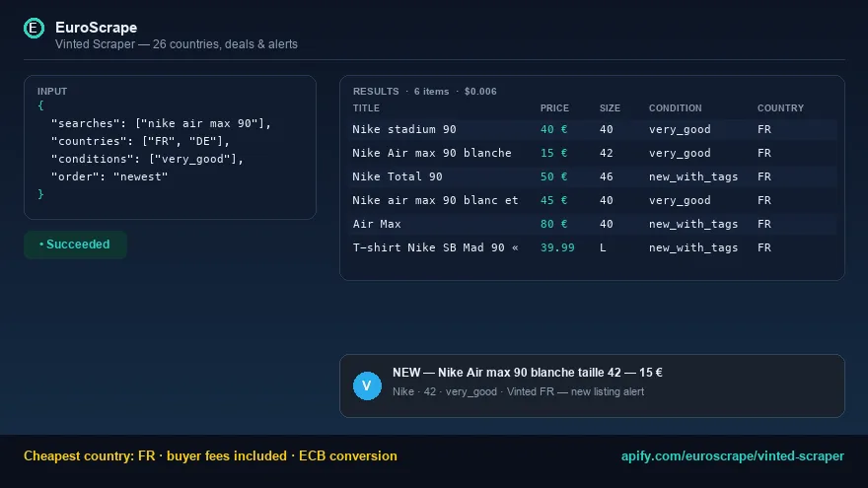This screenshot has width=868, height=488.
Task: Select the Nike stadium 90 row
Action: tap(593, 129)
